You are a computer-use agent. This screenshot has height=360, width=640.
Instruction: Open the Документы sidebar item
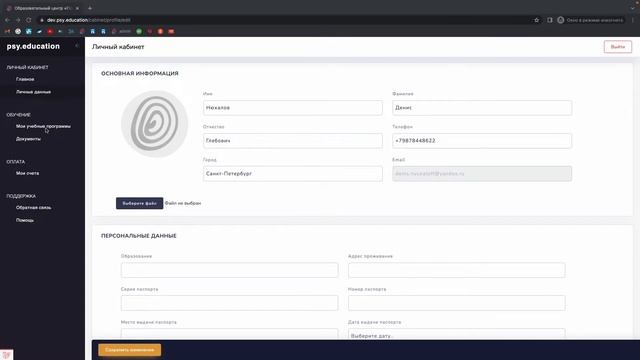tap(28, 139)
